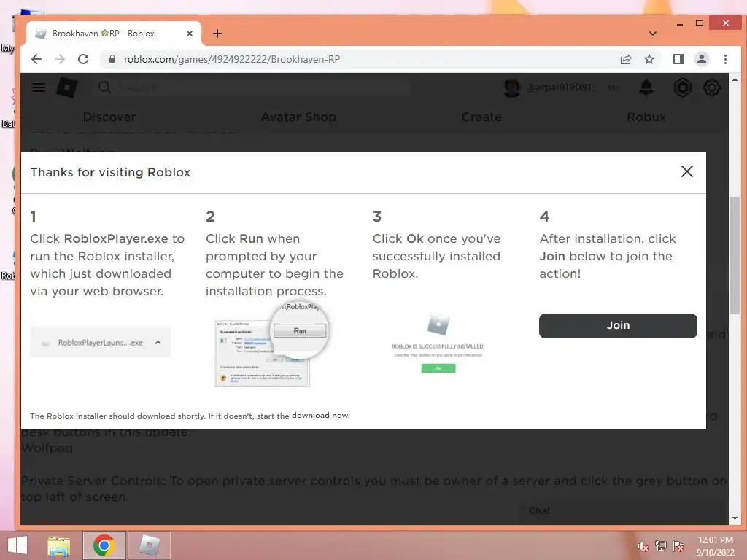Image resolution: width=747 pixels, height=560 pixels.
Task: Open the Robux hexagon icon
Action: 682,87
